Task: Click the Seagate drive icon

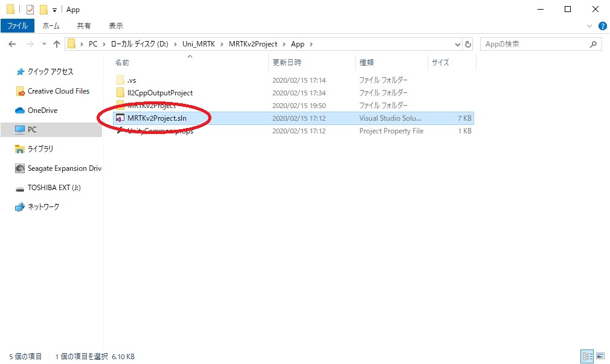Action: click(20, 168)
